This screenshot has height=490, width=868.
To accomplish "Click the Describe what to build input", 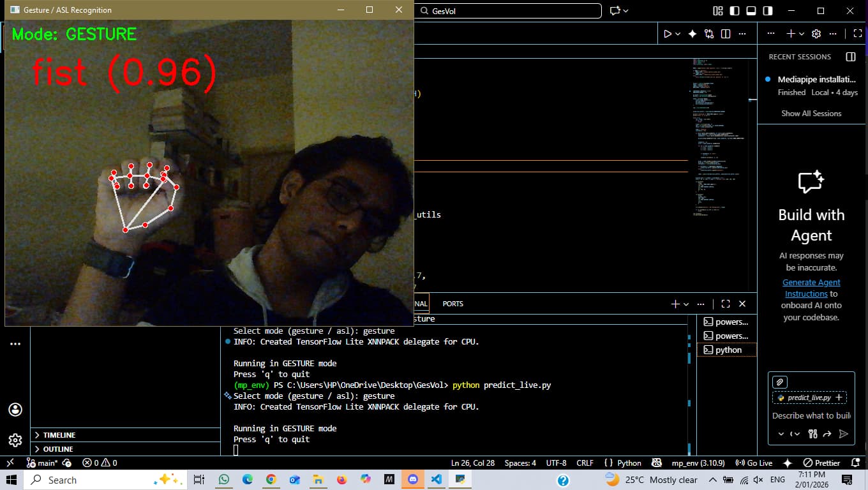I will coord(811,415).
